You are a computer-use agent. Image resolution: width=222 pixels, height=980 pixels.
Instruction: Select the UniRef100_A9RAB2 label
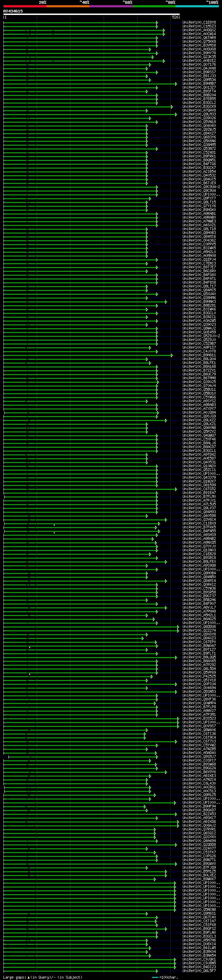click(x=199, y=539)
